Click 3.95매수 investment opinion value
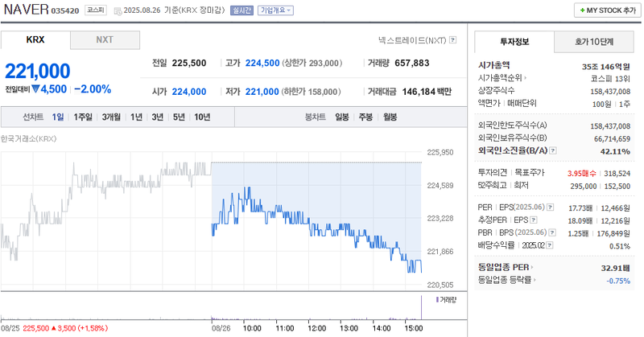This screenshot has height=337, width=644. (x=581, y=174)
